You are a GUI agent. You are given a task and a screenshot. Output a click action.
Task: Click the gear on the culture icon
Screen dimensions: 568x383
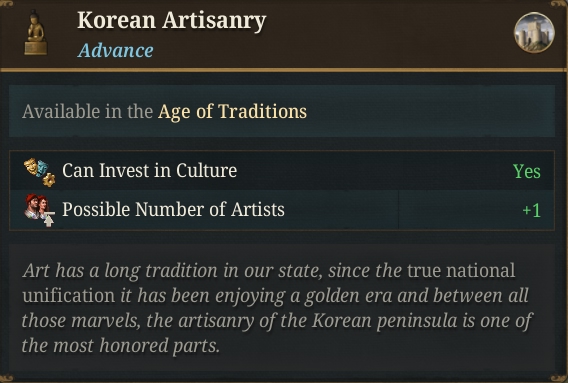(x=49, y=180)
